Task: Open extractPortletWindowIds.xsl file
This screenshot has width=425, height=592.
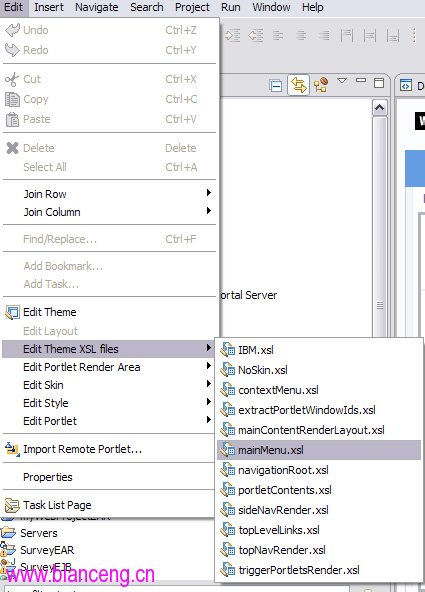Action: 319,410
